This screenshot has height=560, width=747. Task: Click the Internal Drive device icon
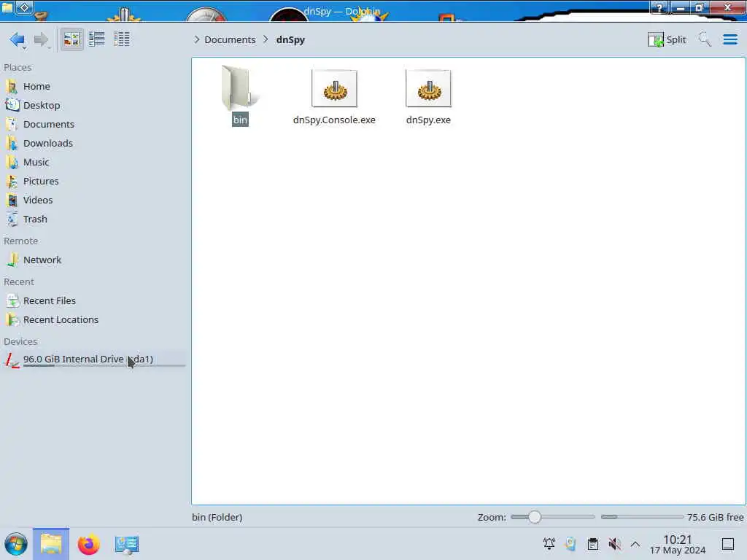[12, 360]
